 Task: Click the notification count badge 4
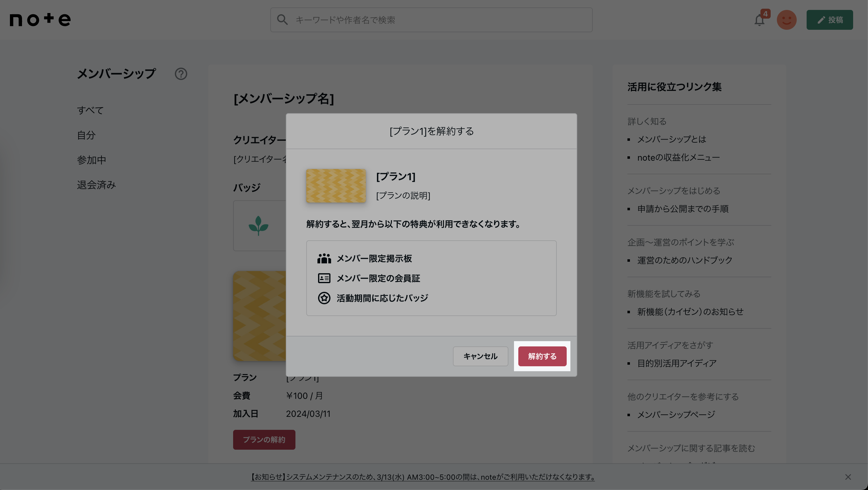[x=765, y=14]
